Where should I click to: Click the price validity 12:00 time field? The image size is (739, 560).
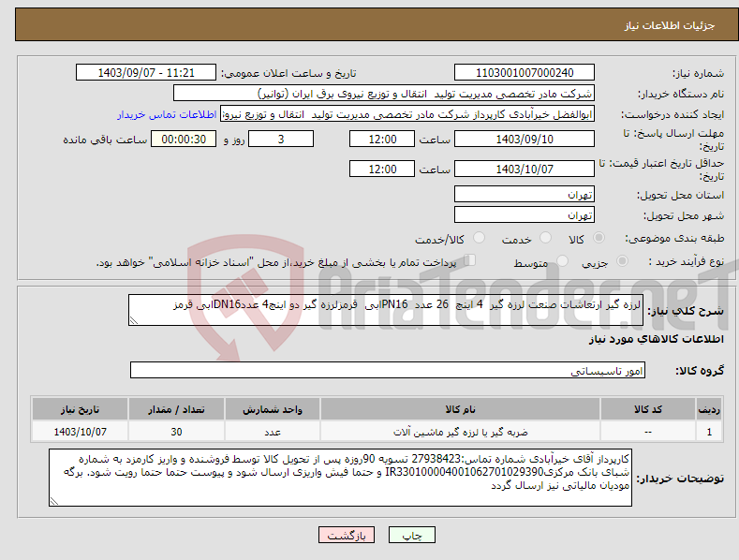382,169
